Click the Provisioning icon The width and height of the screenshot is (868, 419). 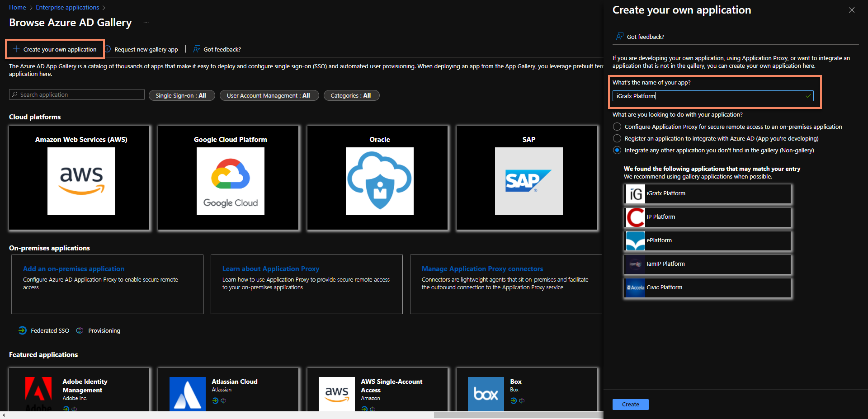[x=80, y=330]
